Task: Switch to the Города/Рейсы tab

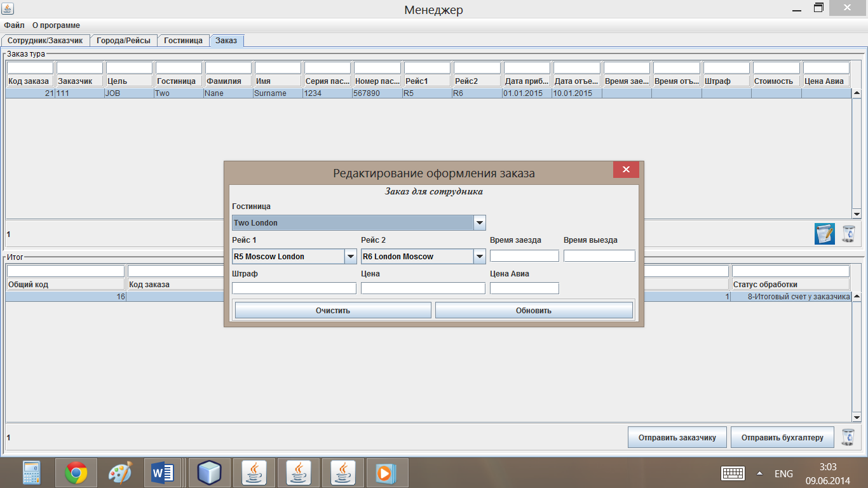Action: tap(123, 41)
